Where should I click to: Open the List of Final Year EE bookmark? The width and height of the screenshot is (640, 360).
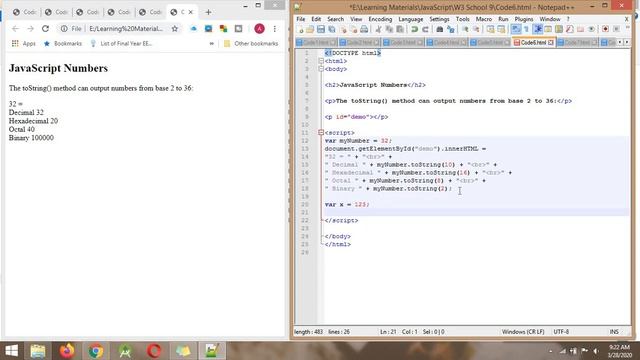tap(121, 43)
